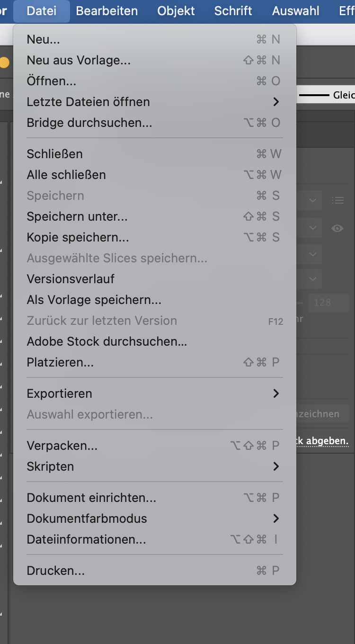Click the list options icon beside the dropdown

coord(338,200)
